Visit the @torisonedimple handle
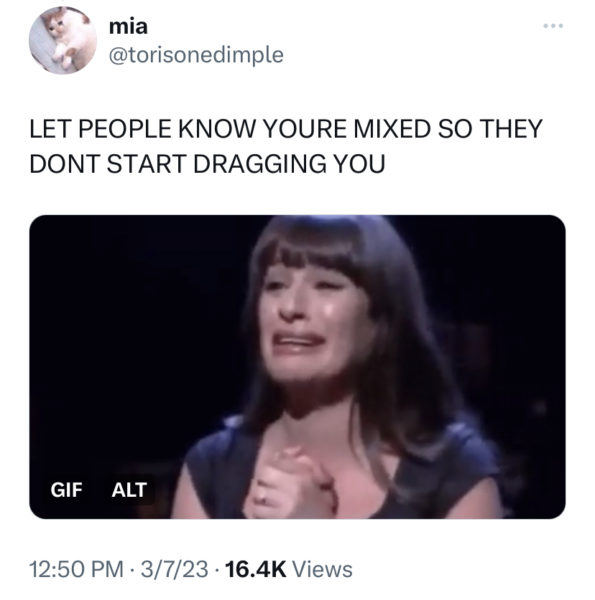Viewport: 595px width, 600px height. (196, 55)
